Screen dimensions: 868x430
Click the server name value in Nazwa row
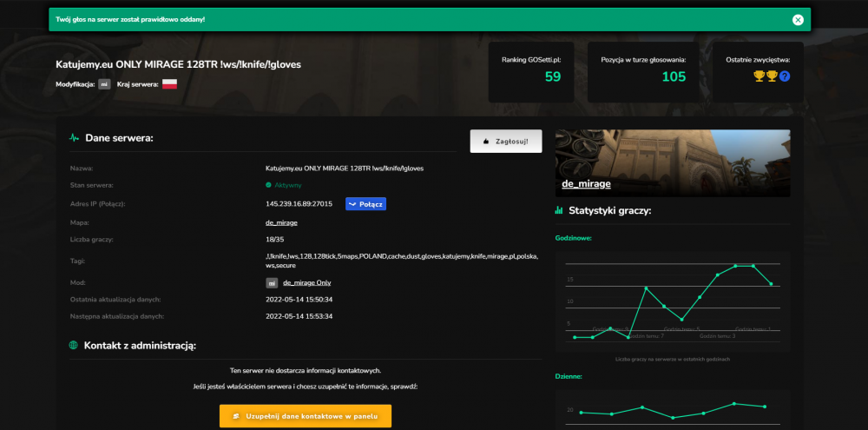click(345, 168)
